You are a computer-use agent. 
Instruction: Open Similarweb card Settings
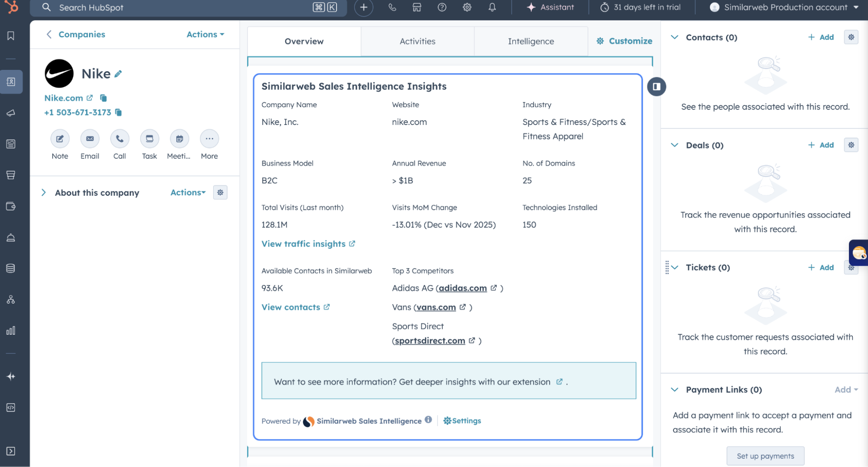(x=462, y=421)
